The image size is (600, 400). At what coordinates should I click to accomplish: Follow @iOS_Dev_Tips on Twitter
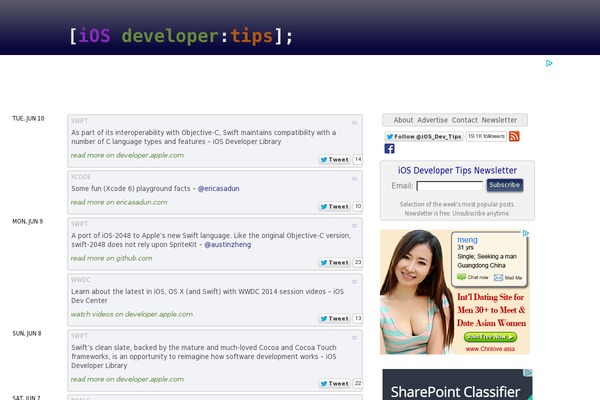[424, 137]
